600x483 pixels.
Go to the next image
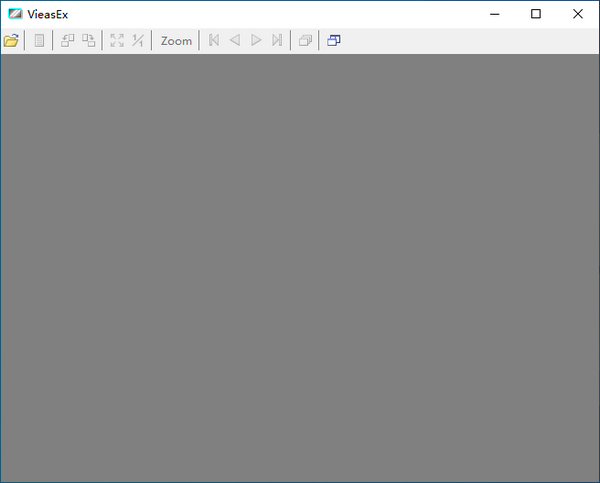click(x=256, y=40)
